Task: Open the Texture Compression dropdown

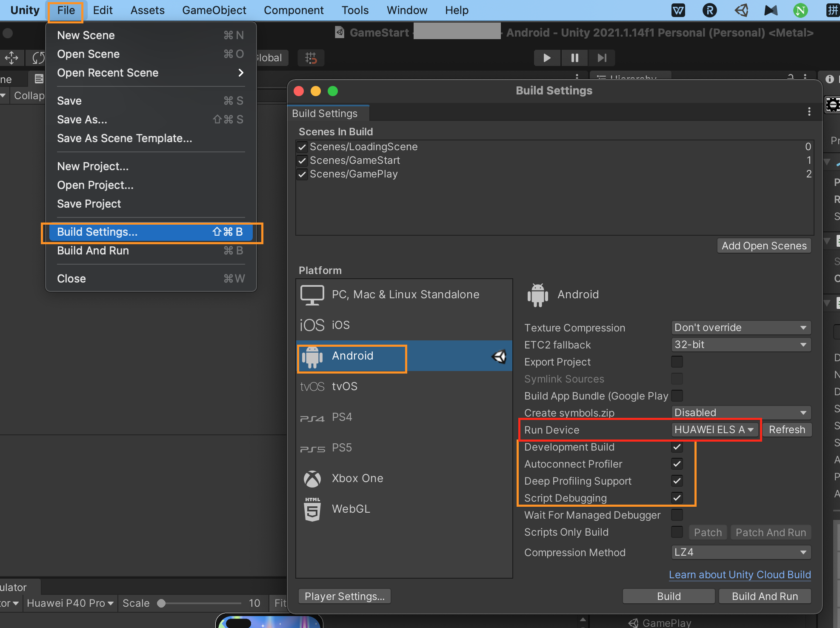Action: click(x=741, y=328)
